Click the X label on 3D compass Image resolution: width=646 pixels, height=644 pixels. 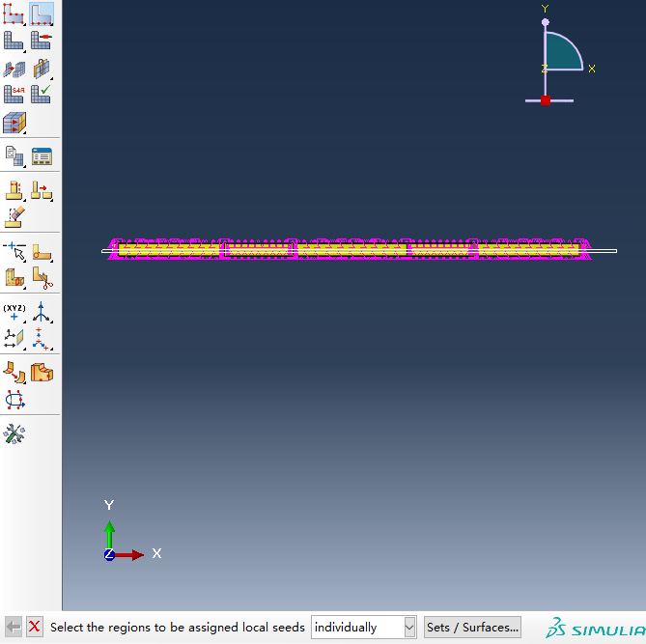[x=592, y=69]
